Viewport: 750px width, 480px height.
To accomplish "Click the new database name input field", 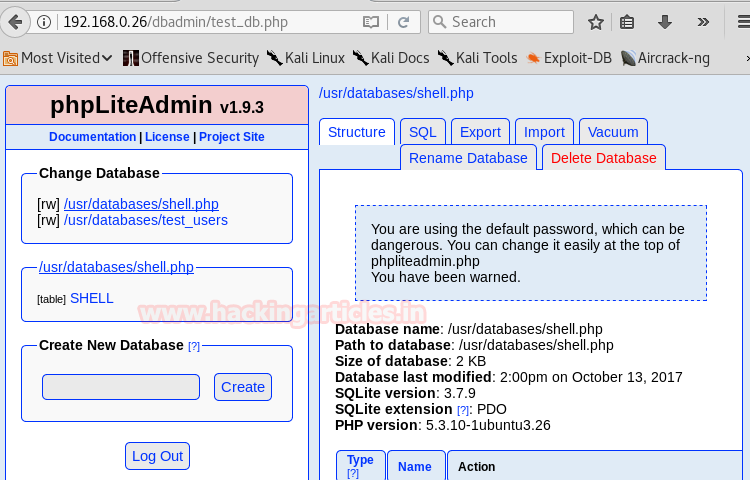I will 121,387.
